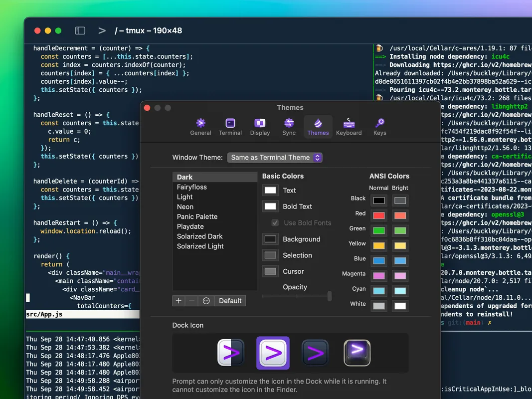Open the General preferences pane

coord(200,127)
